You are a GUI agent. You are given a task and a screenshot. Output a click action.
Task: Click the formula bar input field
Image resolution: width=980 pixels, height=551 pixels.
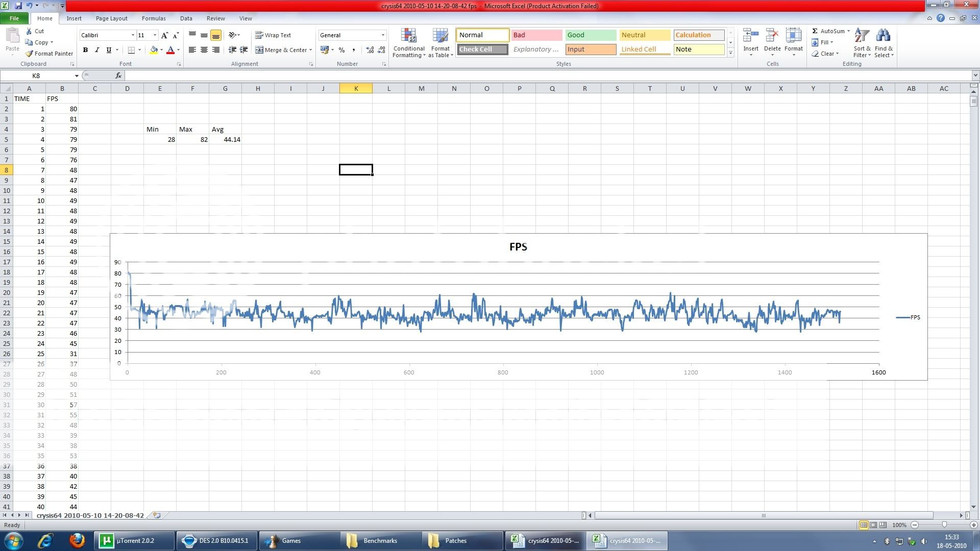pyautogui.click(x=549, y=76)
